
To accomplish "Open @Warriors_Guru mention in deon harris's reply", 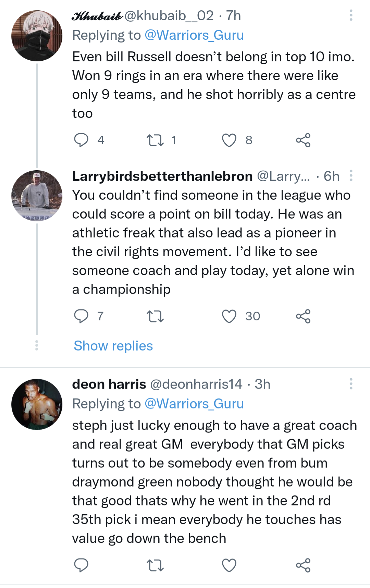I will (194, 404).
